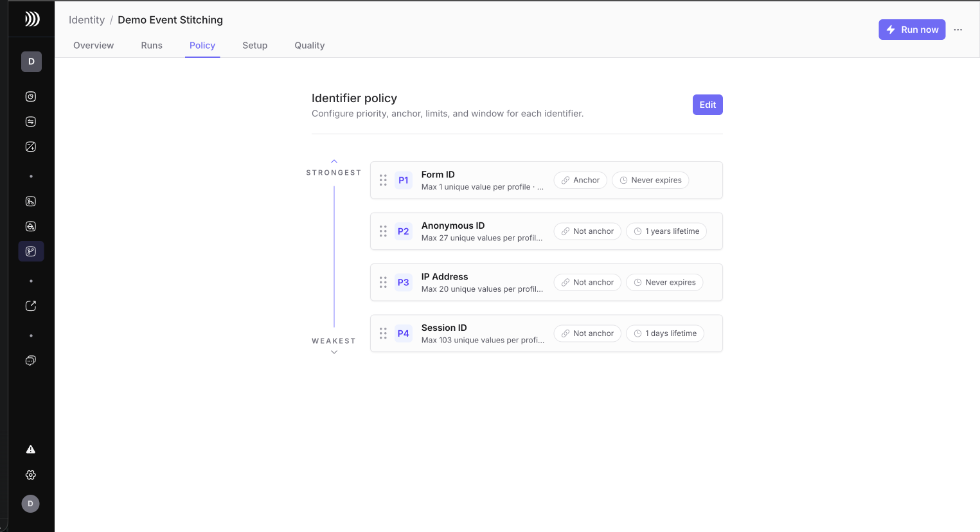The height and width of the screenshot is (532, 980).
Task: Click Max 27 unique values text
Action: (482, 238)
